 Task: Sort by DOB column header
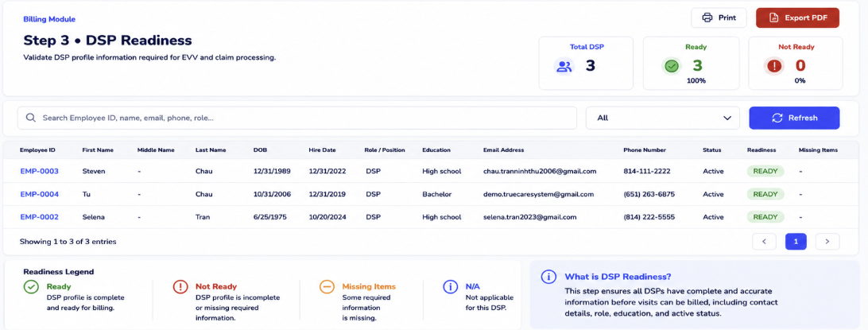coord(260,150)
